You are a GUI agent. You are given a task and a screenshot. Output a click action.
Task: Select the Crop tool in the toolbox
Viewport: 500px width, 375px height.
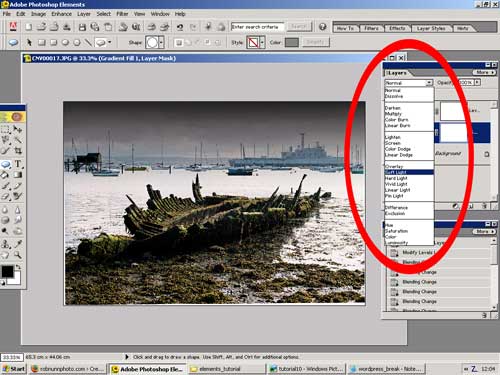[x=18, y=151]
